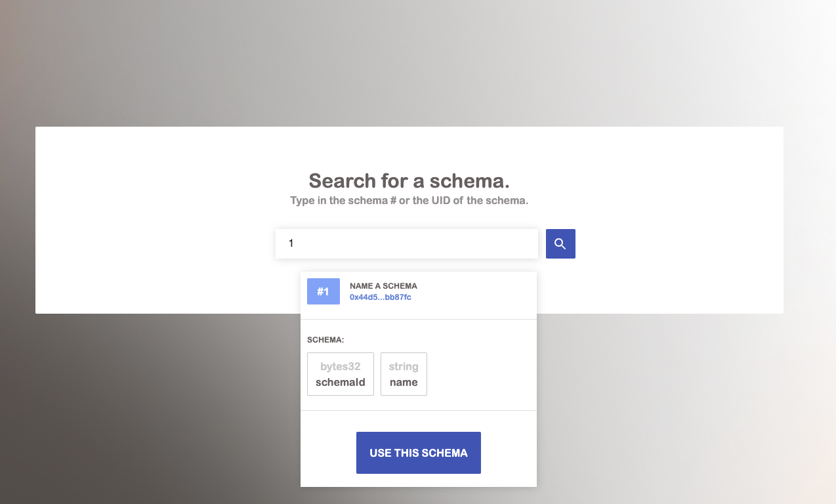
Task: Click the empty right end of the search box
Action: point(512,243)
